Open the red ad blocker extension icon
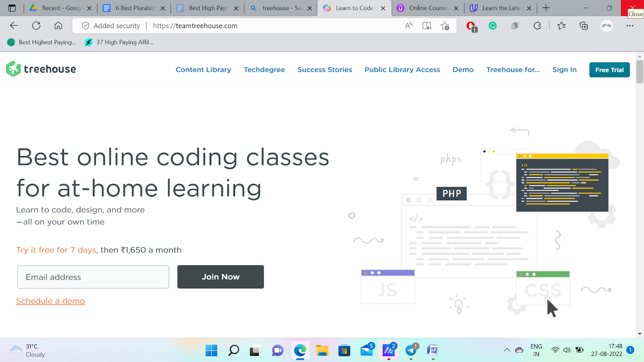Image resolution: width=644 pixels, height=362 pixels. pyautogui.click(x=471, y=27)
